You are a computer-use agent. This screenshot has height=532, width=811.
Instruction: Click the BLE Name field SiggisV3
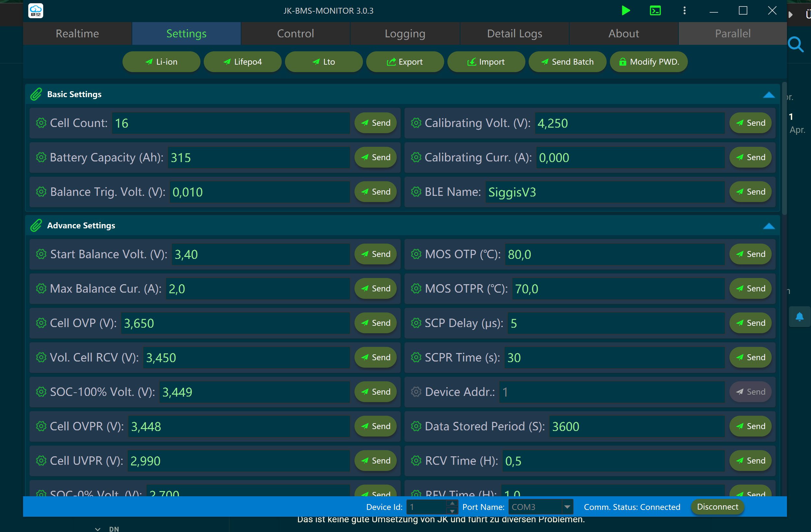click(x=605, y=192)
